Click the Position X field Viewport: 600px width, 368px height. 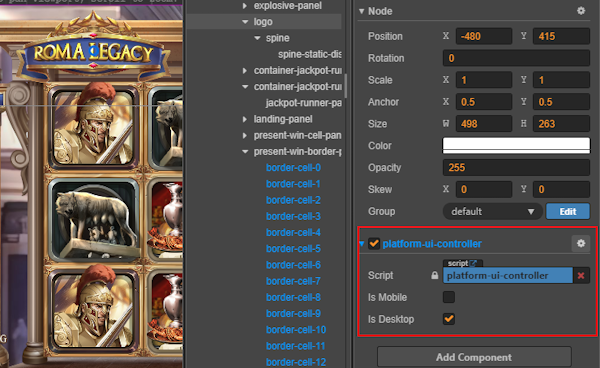[x=484, y=36]
